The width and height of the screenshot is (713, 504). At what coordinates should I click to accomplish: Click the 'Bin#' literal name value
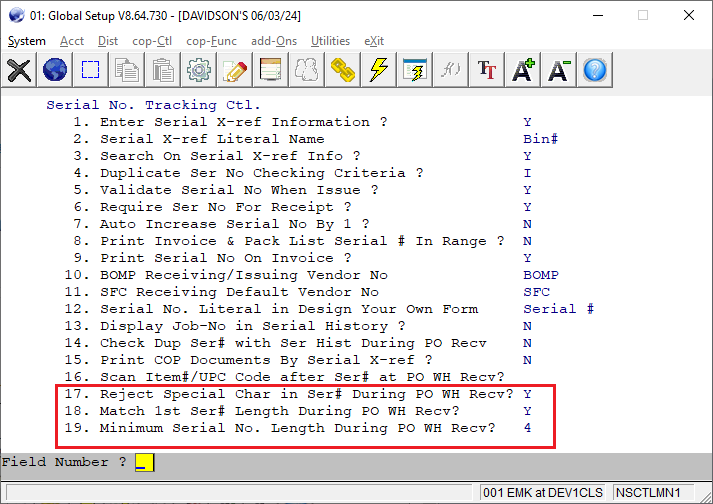[x=540, y=139]
